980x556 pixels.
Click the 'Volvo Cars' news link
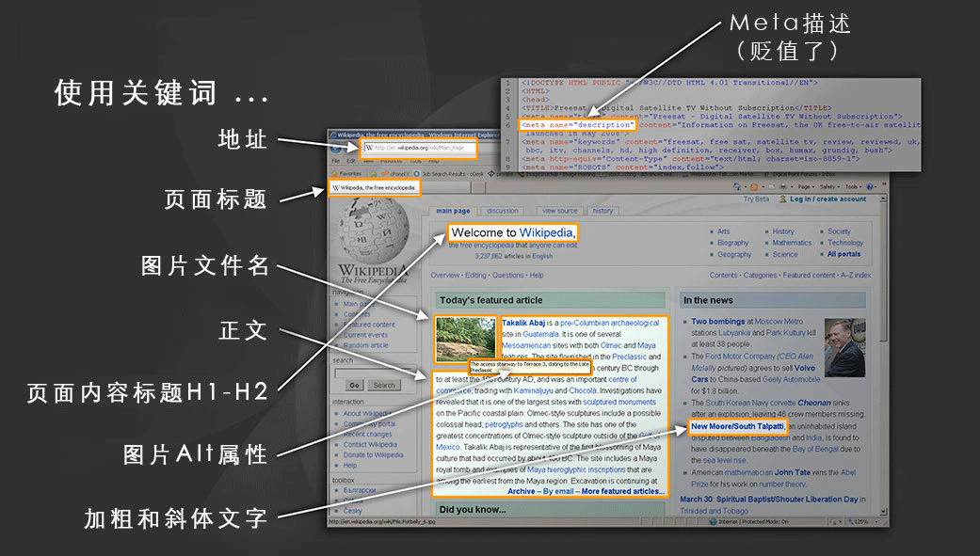point(753,373)
